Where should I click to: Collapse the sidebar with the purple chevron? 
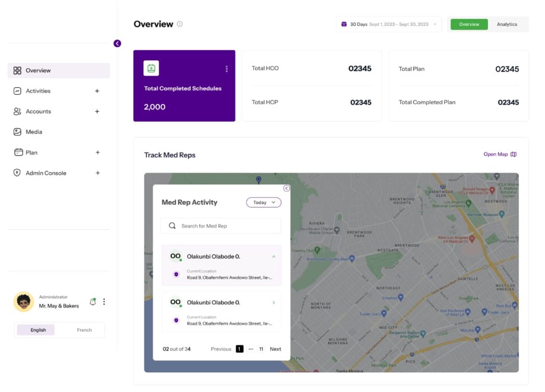tap(117, 44)
